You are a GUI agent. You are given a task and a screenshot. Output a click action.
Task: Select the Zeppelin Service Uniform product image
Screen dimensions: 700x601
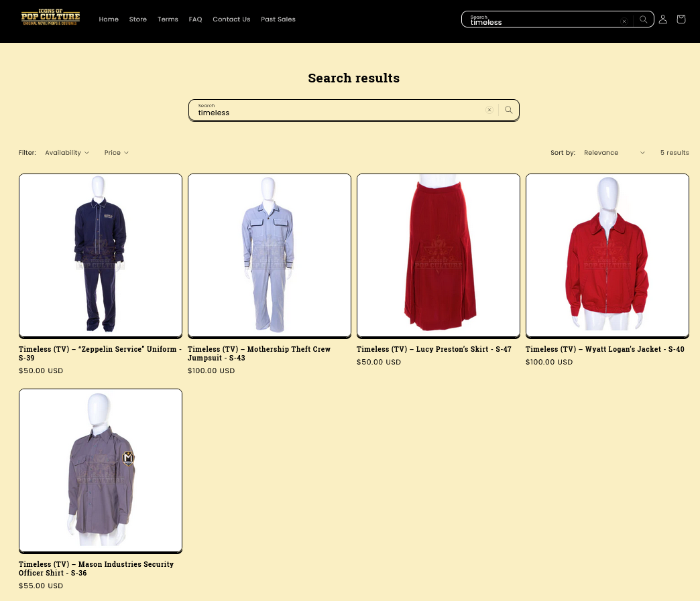(x=101, y=255)
